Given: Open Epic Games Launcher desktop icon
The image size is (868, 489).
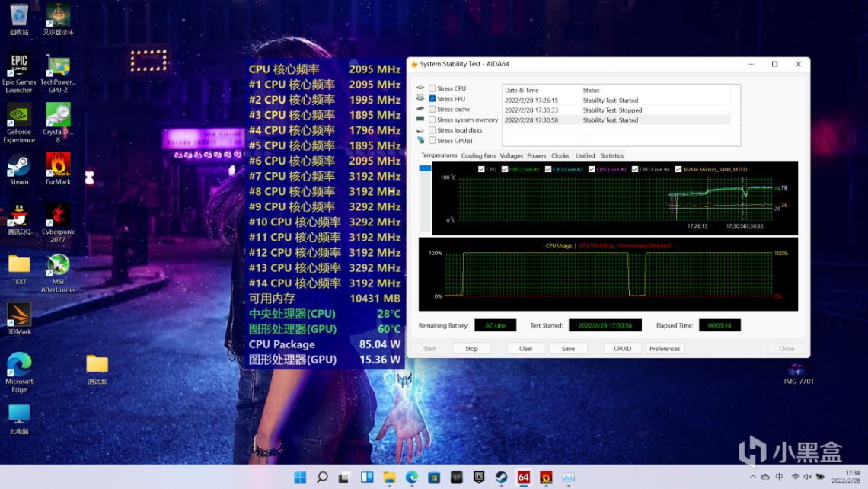Looking at the screenshot, I should click(19, 64).
